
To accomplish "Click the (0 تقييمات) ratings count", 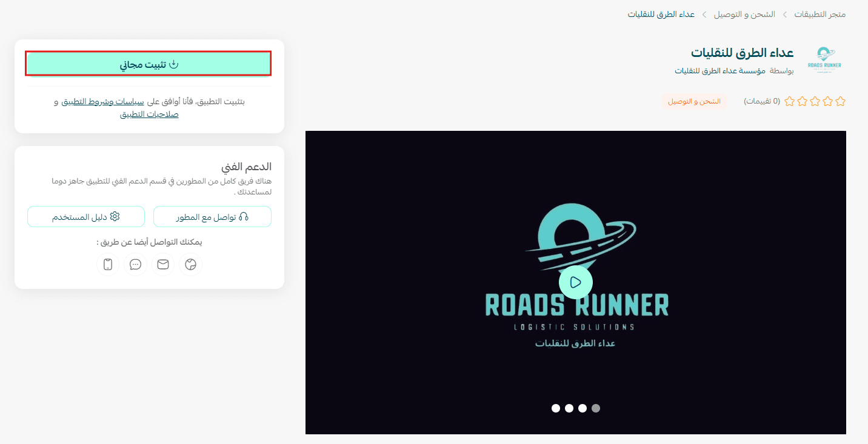I will pyautogui.click(x=762, y=101).
